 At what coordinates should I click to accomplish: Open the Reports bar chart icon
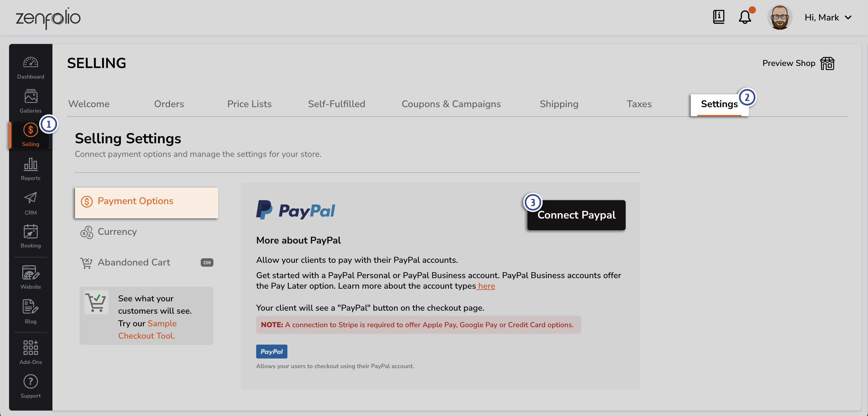point(30,165)
